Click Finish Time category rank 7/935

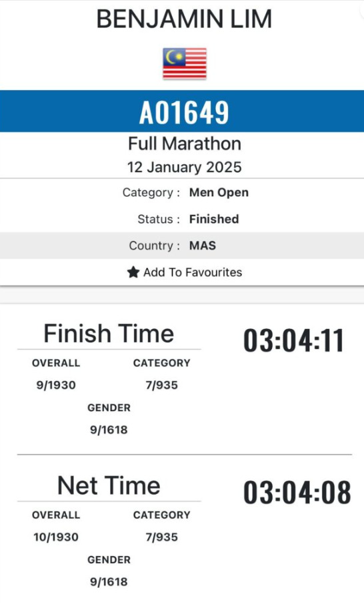coord(162,385)
